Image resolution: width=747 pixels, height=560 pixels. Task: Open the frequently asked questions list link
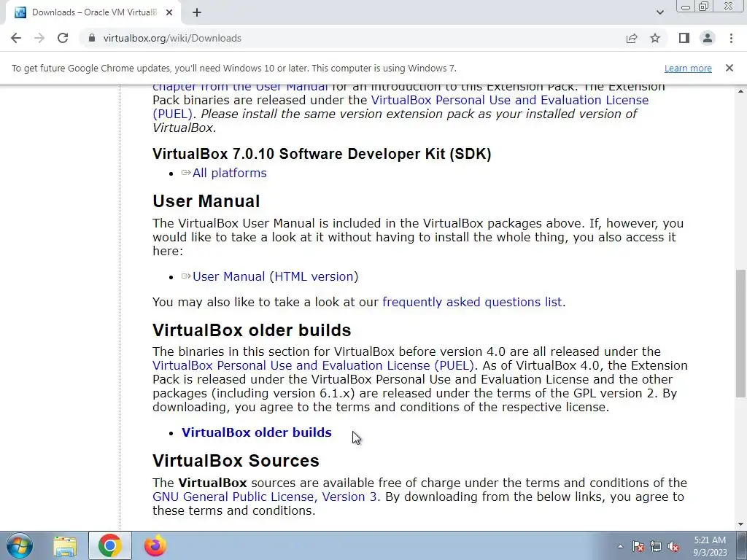473,303
